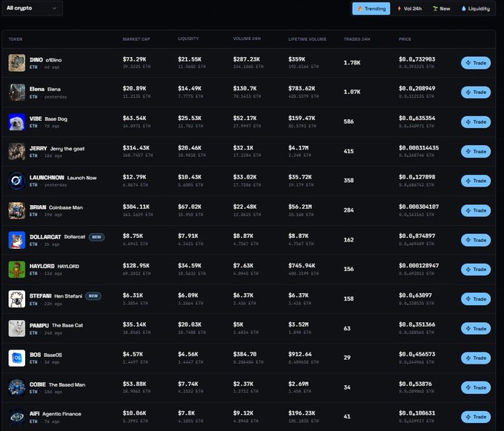504x431 pixels.
Task: Click the NEW badge next to DOLLARCAT
Action: (x=96, y=237)
